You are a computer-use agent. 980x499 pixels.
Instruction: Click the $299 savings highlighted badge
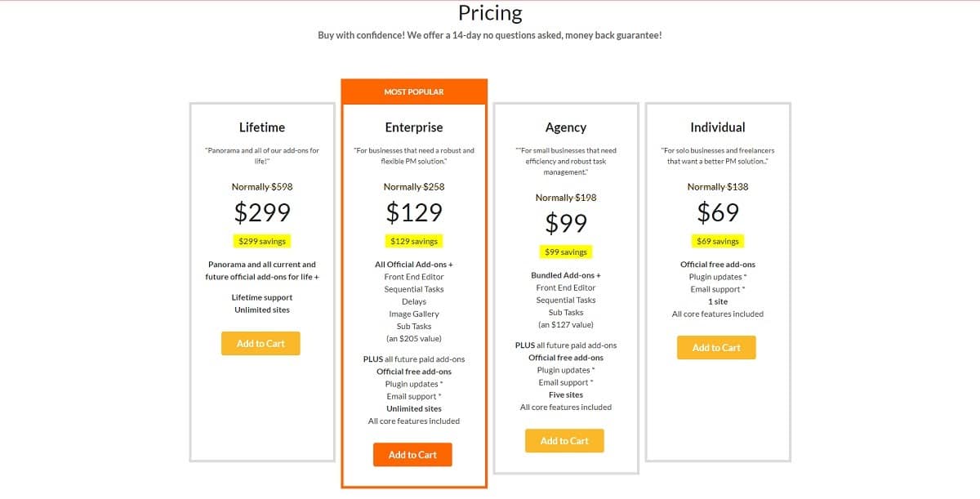point(261,241)
